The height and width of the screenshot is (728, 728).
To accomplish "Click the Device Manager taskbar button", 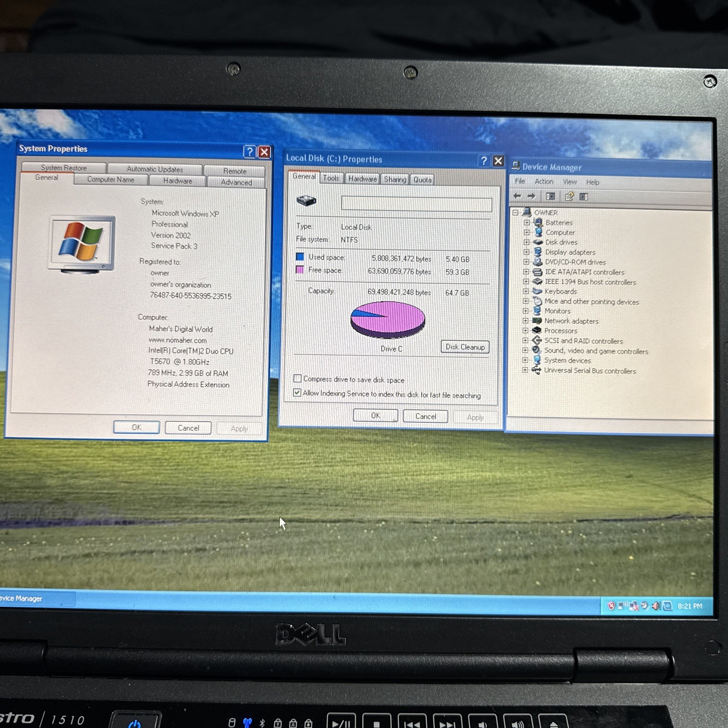I will [36, 598].
